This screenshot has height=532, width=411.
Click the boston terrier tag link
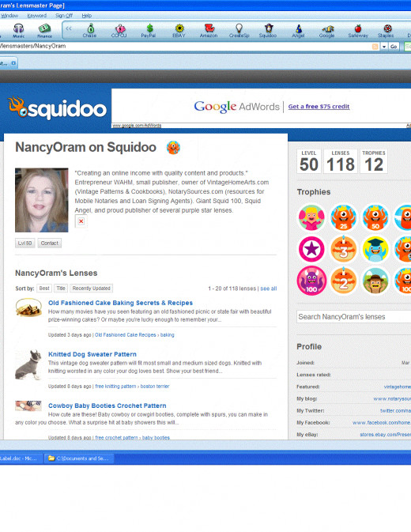tap(155, 387)
